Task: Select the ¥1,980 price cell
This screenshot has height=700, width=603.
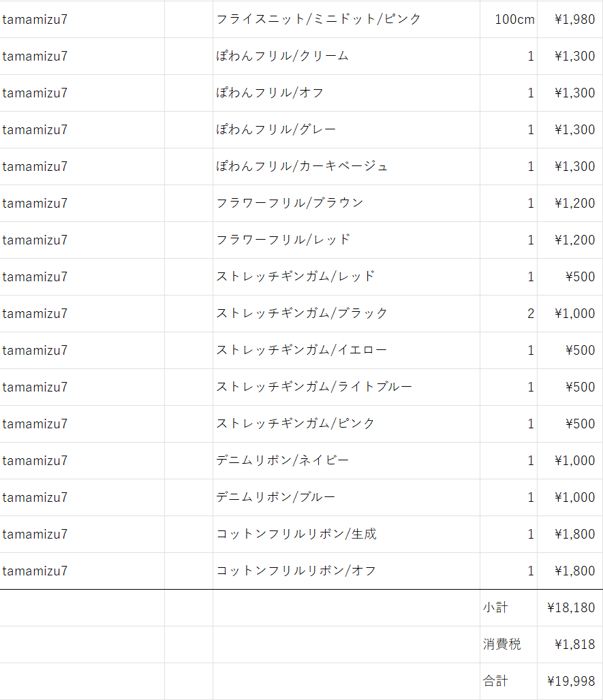Action: (x=570, y=19)
